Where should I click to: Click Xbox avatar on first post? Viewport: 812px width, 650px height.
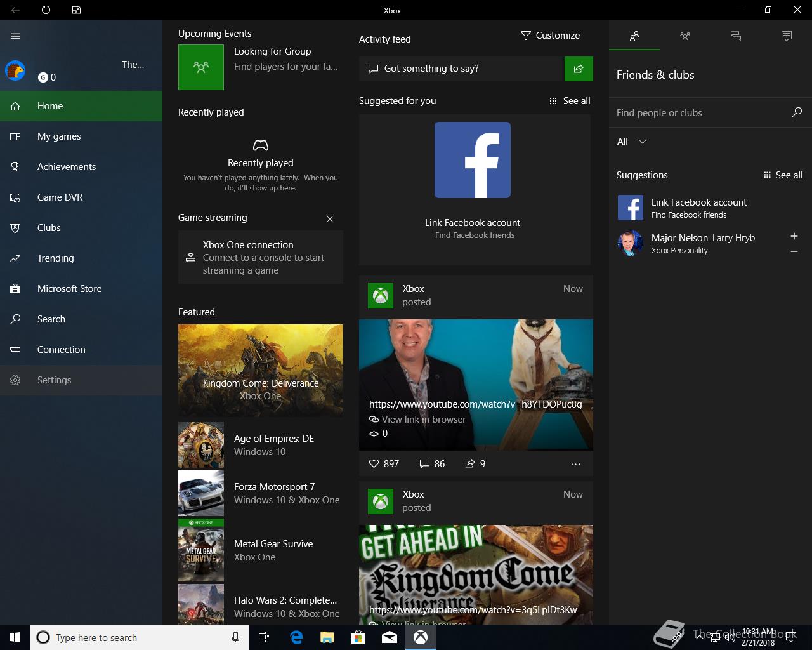pos(381,296)
